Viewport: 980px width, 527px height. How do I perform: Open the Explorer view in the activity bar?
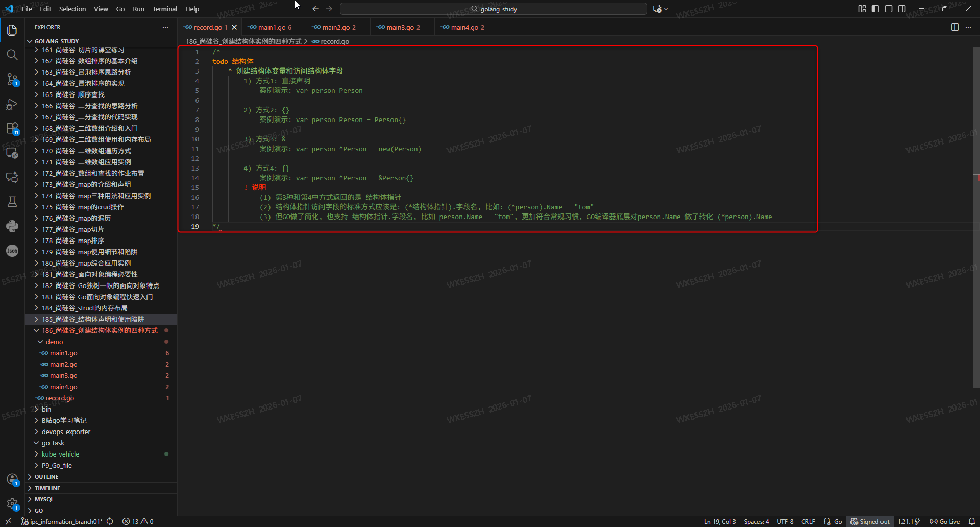[12, 30]
